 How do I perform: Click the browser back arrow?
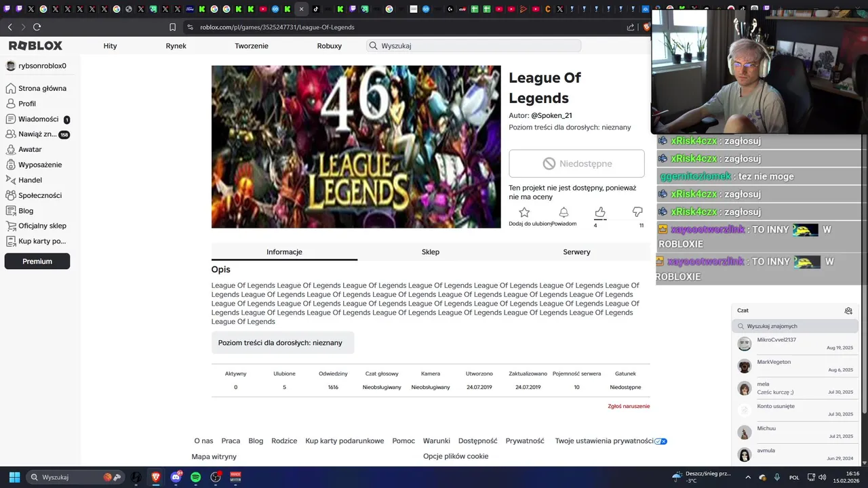(9, 27)
